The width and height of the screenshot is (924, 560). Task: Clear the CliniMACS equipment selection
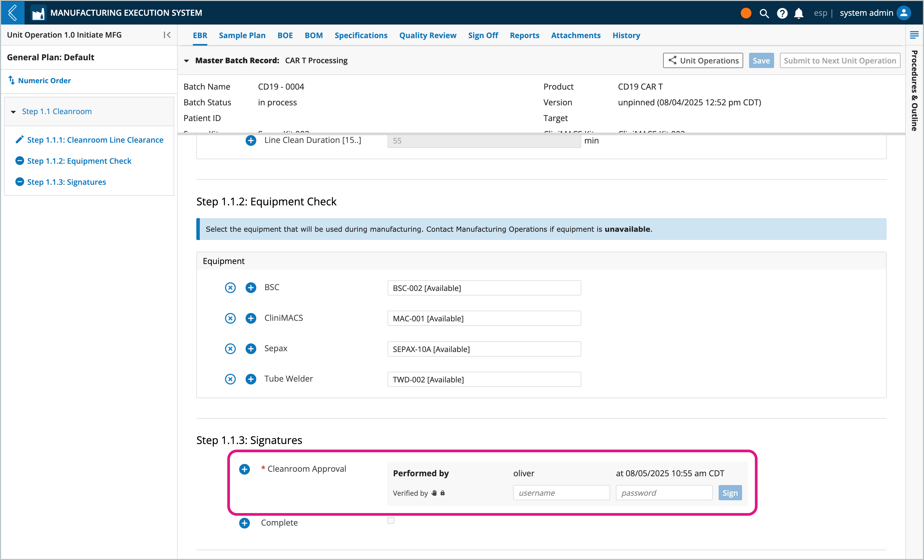[230, 318]
